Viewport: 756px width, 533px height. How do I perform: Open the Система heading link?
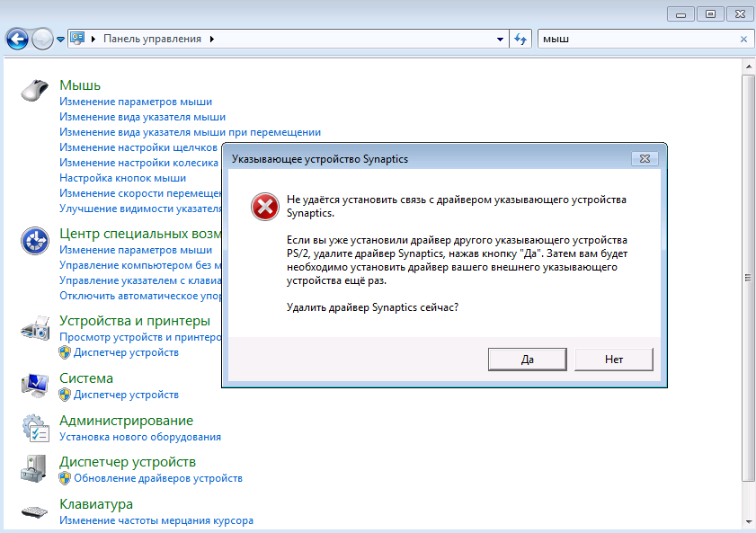86,378
